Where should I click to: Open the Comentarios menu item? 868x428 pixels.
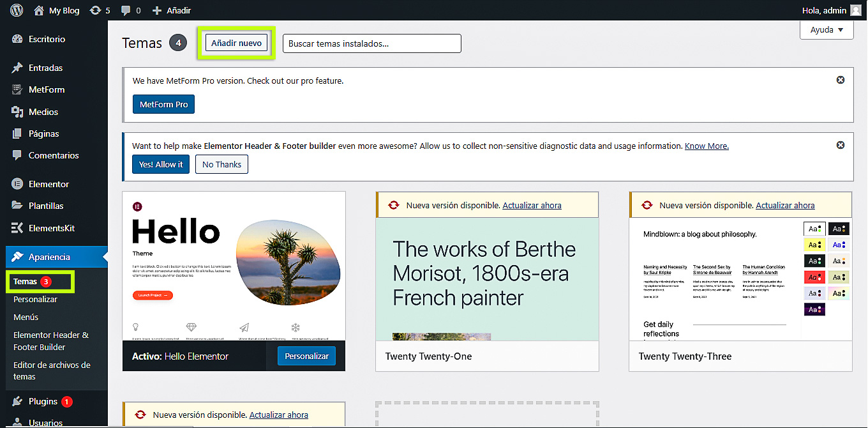(54, 155)
